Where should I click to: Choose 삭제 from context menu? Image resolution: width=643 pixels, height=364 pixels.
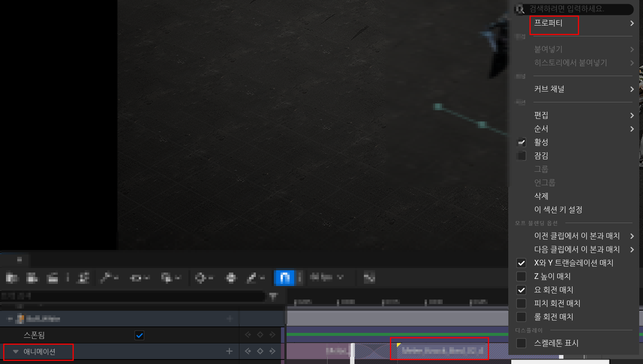[x=574, y=196]
